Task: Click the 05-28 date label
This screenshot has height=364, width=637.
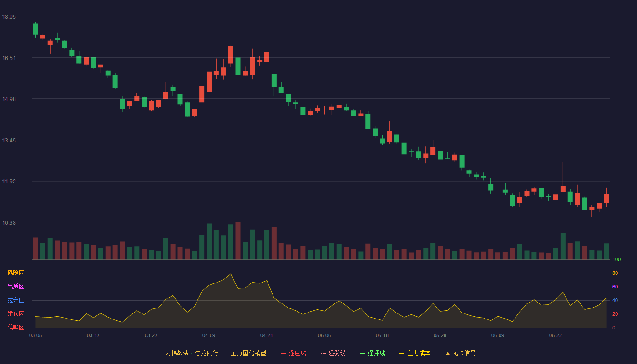Action: click(440, 335)
